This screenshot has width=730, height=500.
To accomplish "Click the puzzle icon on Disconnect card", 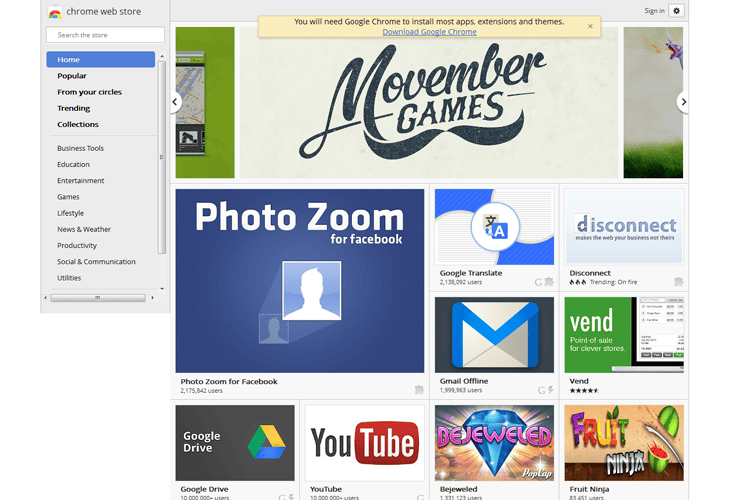I will 679,282.
